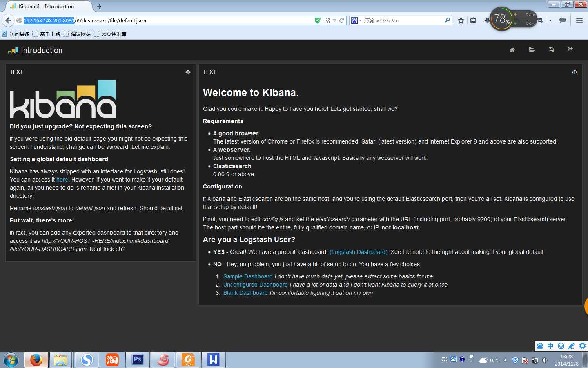Click the Baidu paw icon in IME toolbar
Image resolution: width=588 pixels, height=368 pixels.
pos(540,346)
